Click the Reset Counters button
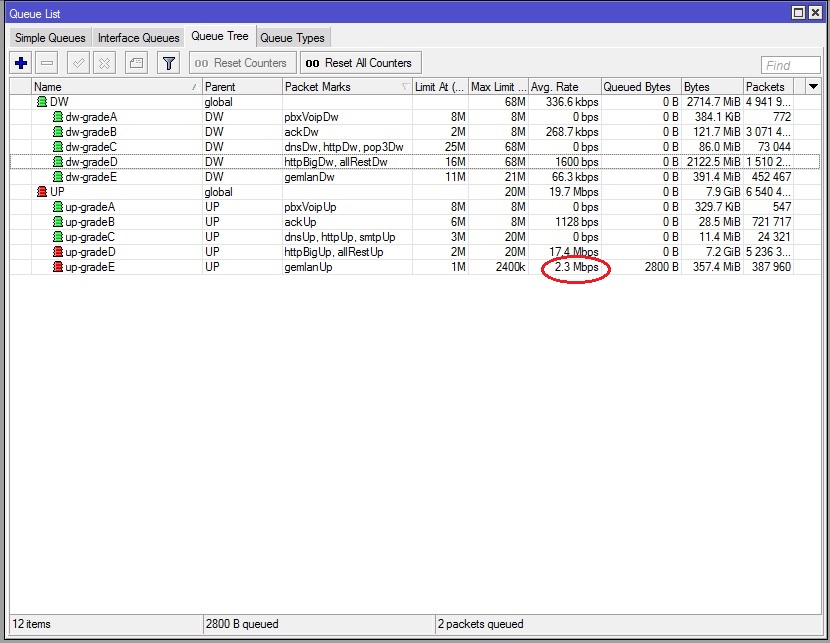The height and width of the screenshot is (643, 830). click(x=241, y=63)
